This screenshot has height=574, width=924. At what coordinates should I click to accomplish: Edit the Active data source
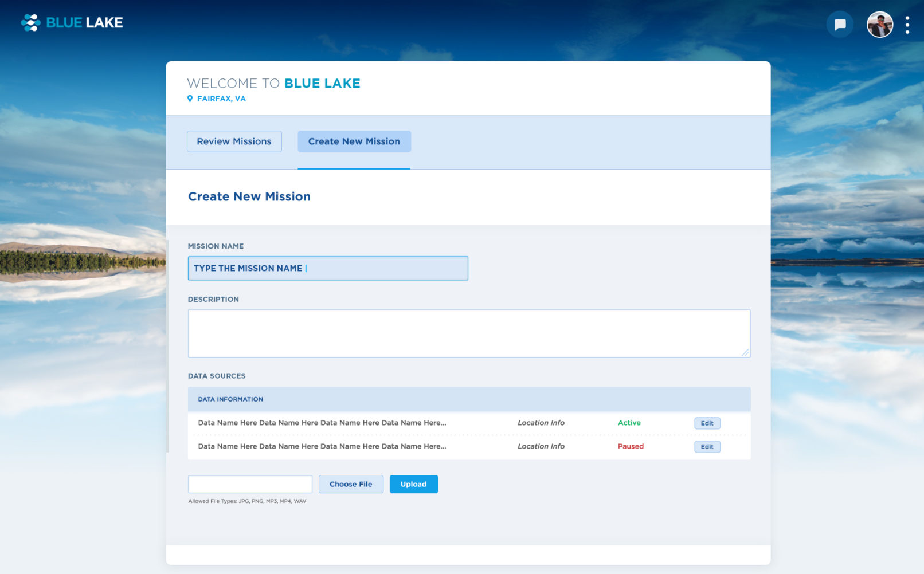707,423
